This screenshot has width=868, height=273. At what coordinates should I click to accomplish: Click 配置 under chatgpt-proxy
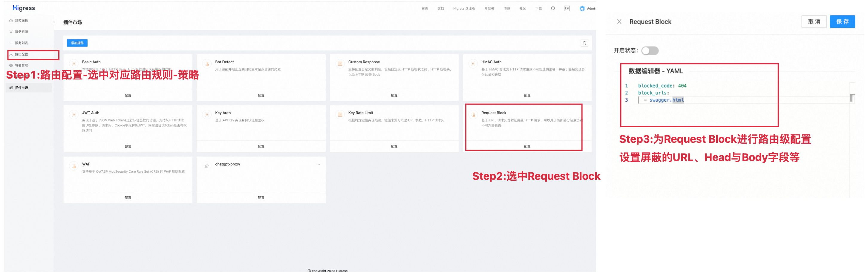pos(261,197)
